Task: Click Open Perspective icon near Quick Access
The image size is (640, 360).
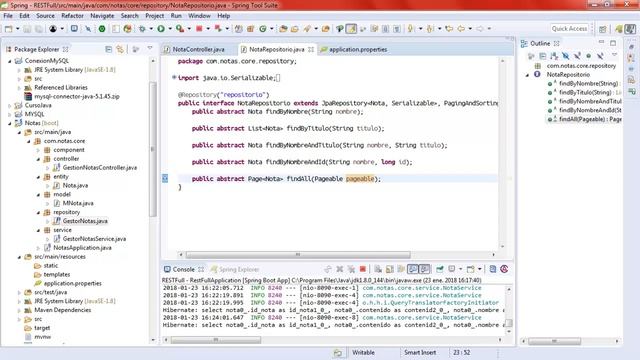Action: click(602, 29)
